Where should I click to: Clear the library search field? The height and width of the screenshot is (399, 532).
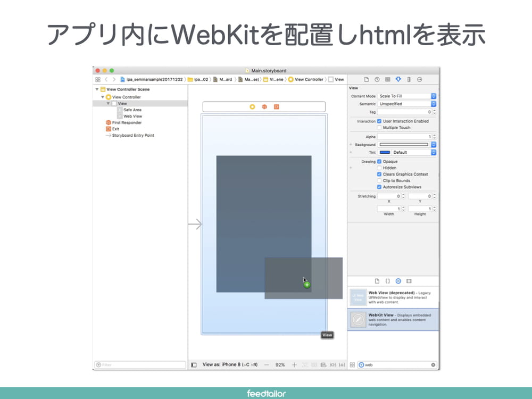pos(433,365)
